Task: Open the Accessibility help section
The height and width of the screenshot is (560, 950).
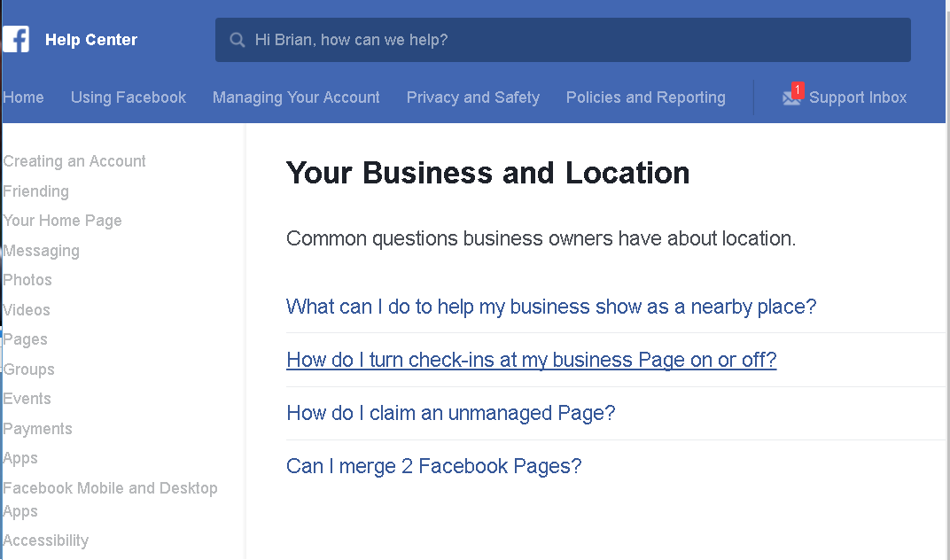Action: 45,541
